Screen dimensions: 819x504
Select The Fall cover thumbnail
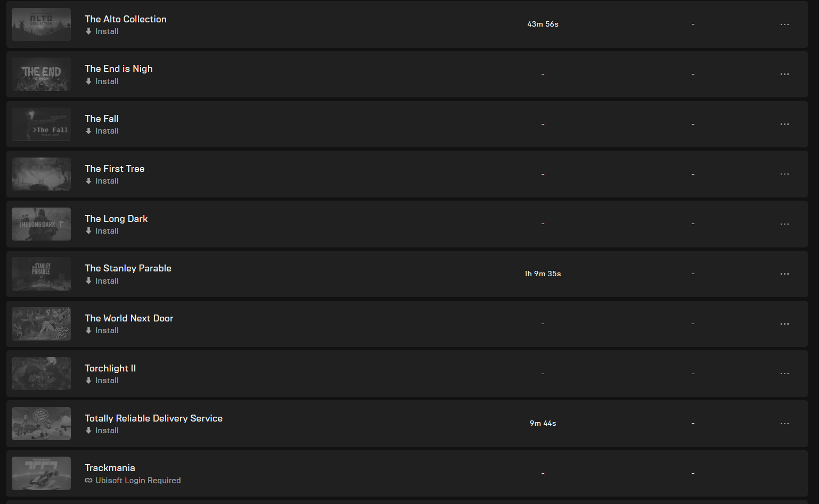pyautogui.click(x=41, y=124)
